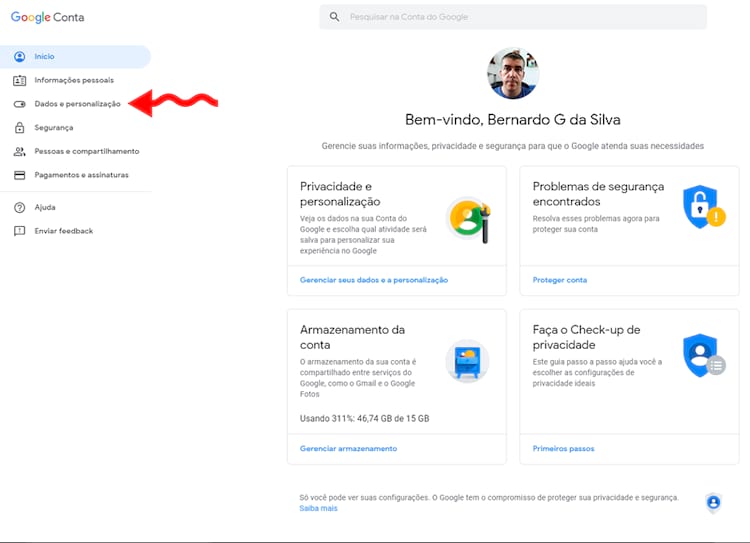
Task: Click the Início home icon in sidebar
Action: [19, 57]
